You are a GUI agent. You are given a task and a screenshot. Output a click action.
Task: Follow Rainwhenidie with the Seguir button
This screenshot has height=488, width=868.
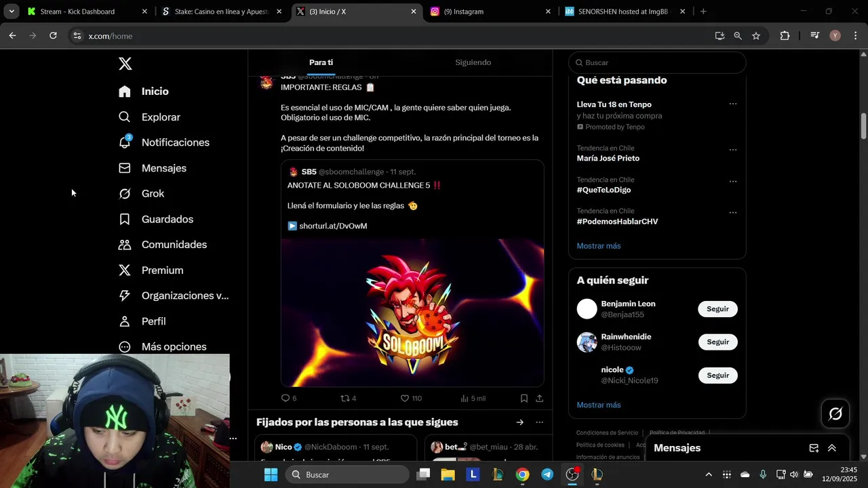pos(717,342)
